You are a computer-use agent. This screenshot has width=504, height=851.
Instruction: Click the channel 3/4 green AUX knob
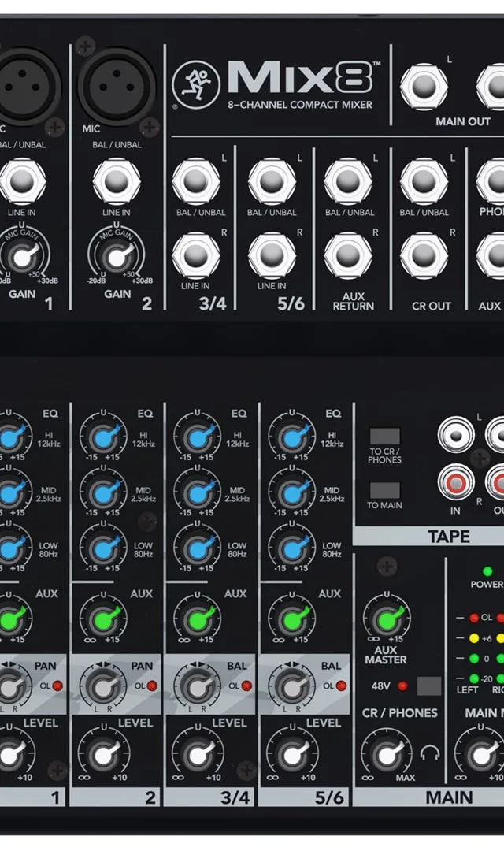click(x=198, y=619)
